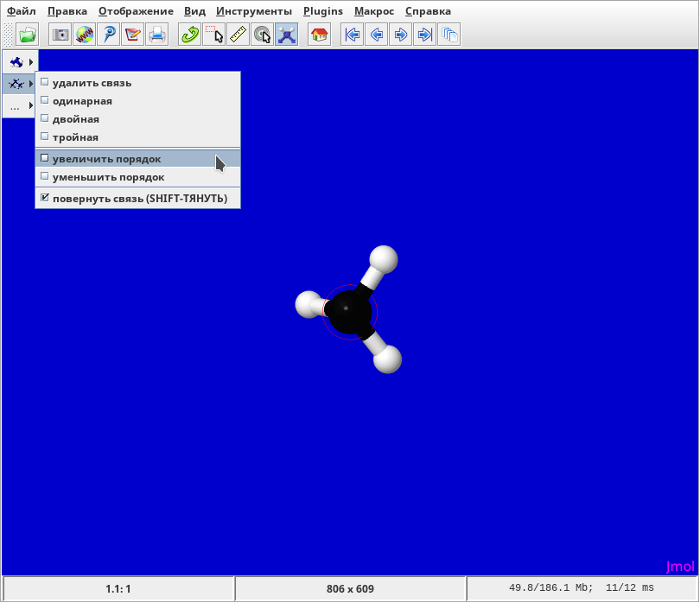700x603 pixels.
Task: Check the 'тройная' bond option
Action: pos(138,137)
